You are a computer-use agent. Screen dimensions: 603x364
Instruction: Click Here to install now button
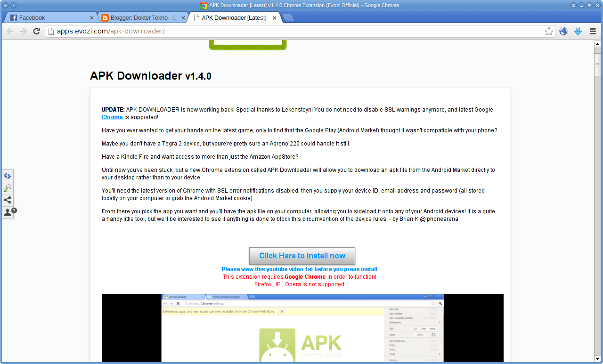(x=302, y=256)
